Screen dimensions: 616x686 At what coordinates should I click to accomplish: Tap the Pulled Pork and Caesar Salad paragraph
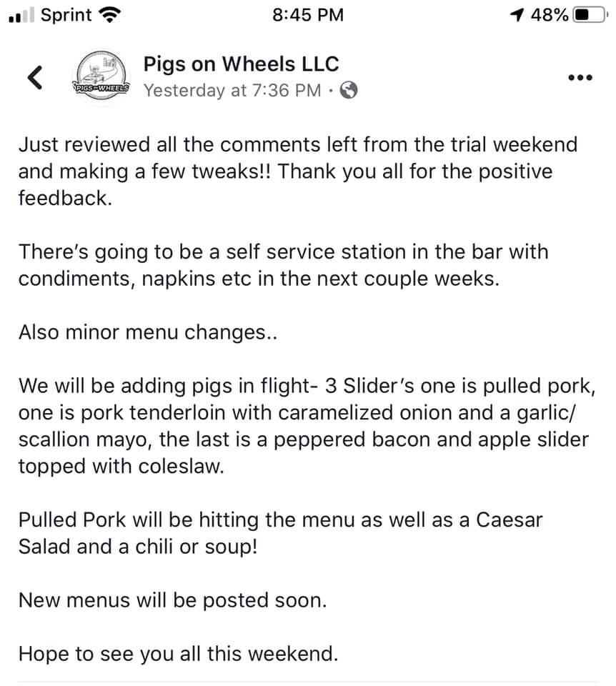(280, 533)
